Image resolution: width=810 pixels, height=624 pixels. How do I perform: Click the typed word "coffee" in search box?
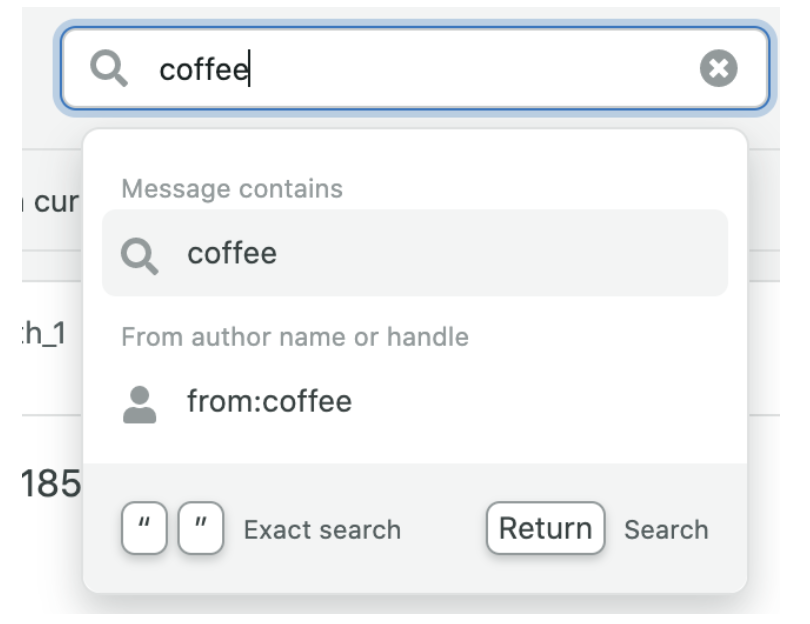(x=204, y=69)
